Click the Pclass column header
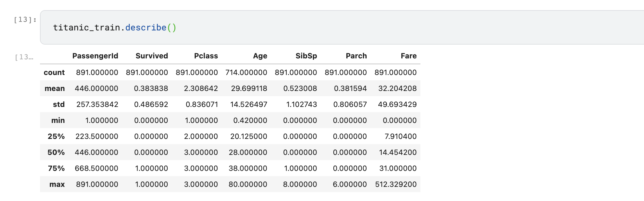Screen dimensions: 644x201 click(x=206, y=56)
